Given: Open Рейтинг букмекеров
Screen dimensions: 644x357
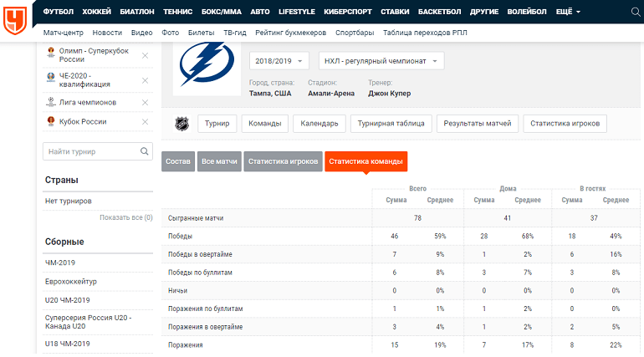Looking at the screenshot, I should coord(291,33).
